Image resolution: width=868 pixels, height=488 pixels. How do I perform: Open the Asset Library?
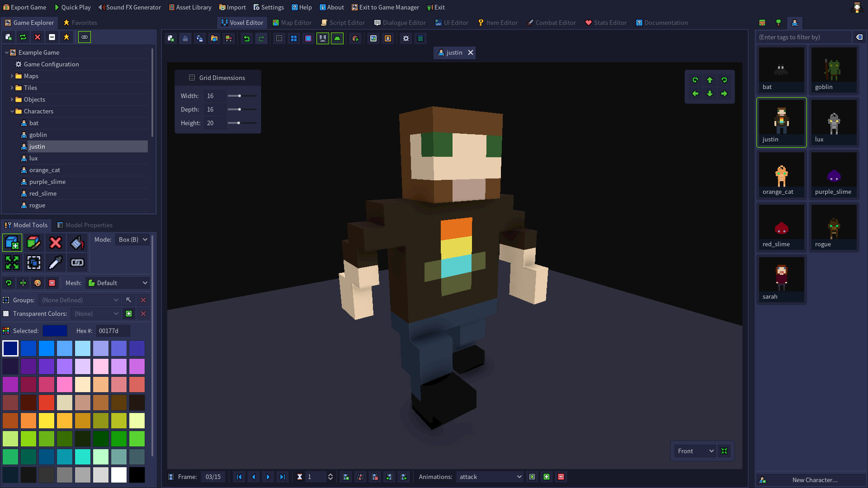(190, 7)
